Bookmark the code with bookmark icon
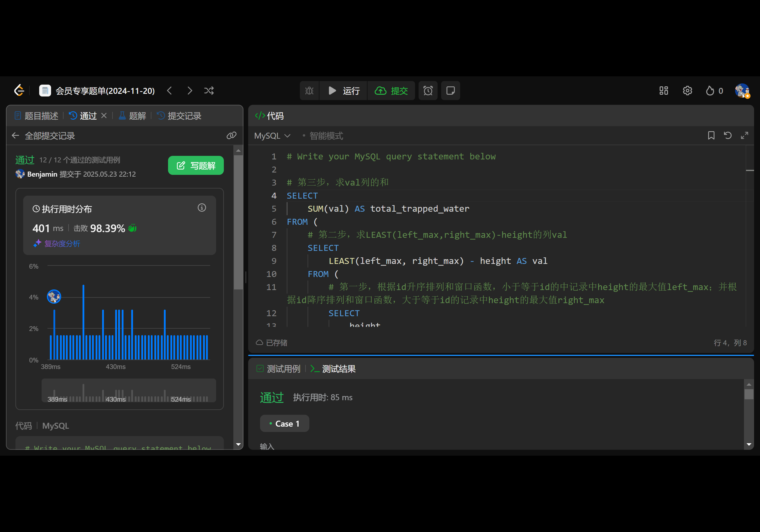This screenshot has height=532, width=760. tap(711, 135)
